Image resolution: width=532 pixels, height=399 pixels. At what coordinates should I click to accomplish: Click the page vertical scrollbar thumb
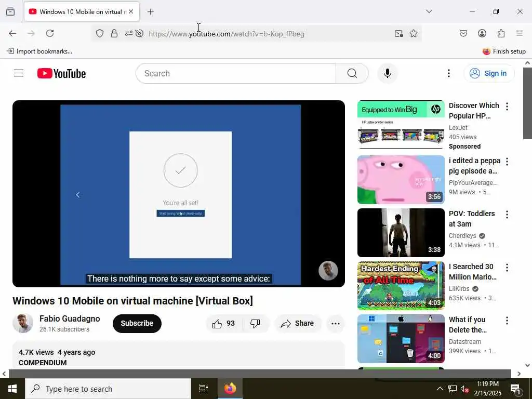coord(527,103)
